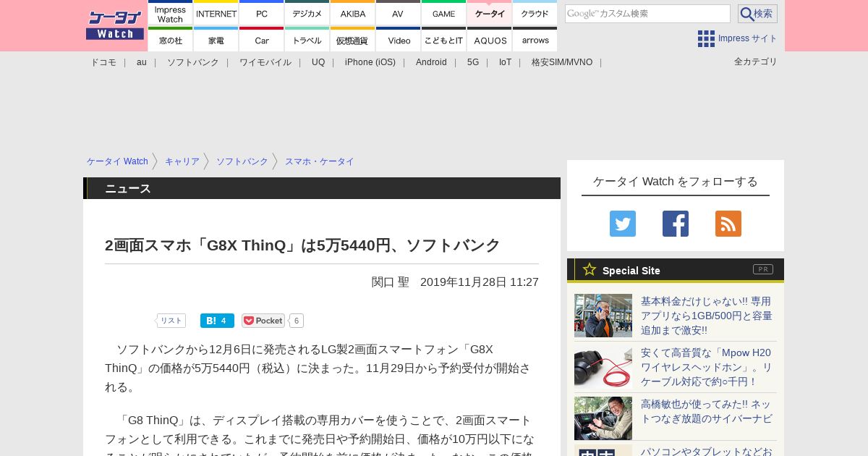Go to ドコモ category
Viewport: 868px width, 456px height.
point(103,62)
